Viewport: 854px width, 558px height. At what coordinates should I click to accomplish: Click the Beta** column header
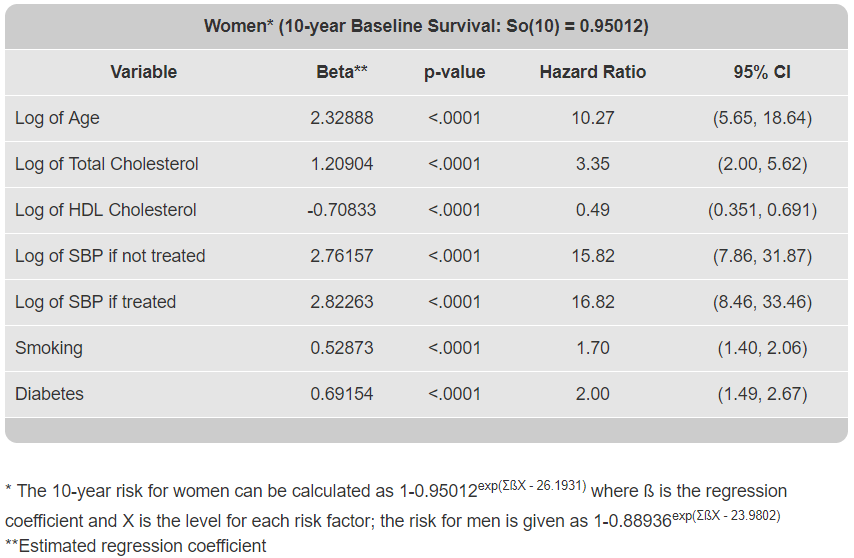pyautogui.click(x=342, y=72)
